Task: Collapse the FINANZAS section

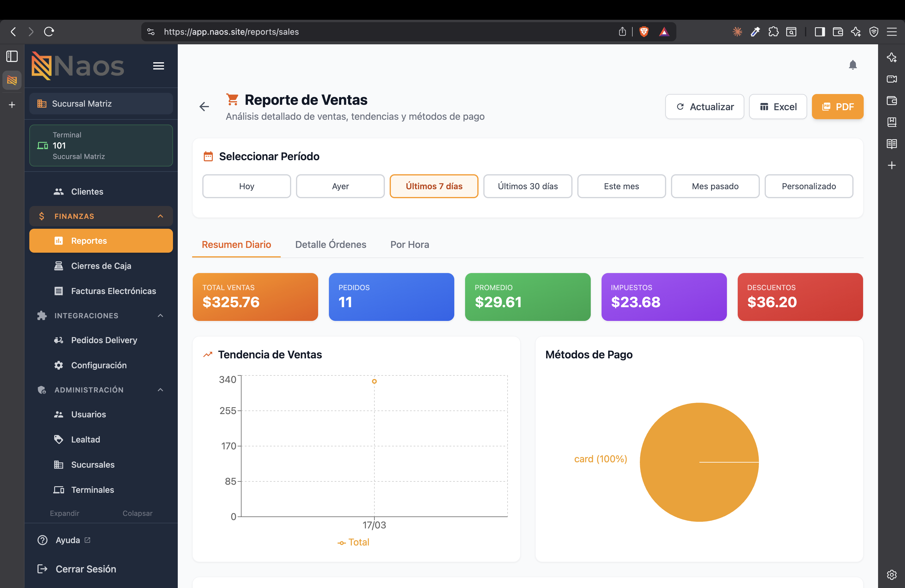Action: click(x=101, y=216)
